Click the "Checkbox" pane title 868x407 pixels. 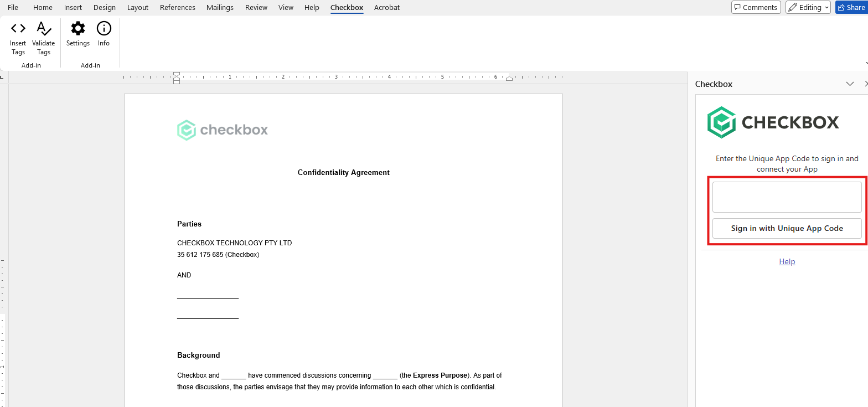714,84
